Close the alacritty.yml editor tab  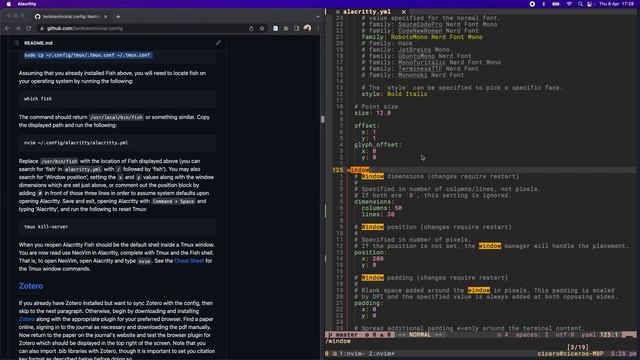(x=403, y=12)
